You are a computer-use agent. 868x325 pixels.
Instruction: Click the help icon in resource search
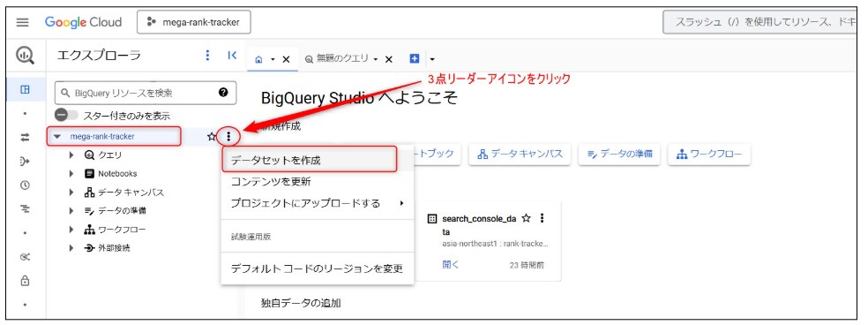pyautogui.click(x=223, y=93)
